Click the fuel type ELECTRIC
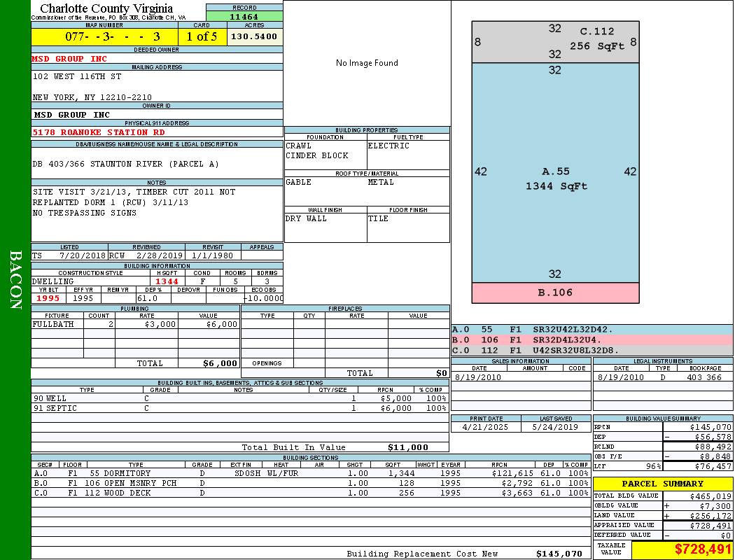The width and height of the screenshot is (735, 560). click(x=388, y=146)
